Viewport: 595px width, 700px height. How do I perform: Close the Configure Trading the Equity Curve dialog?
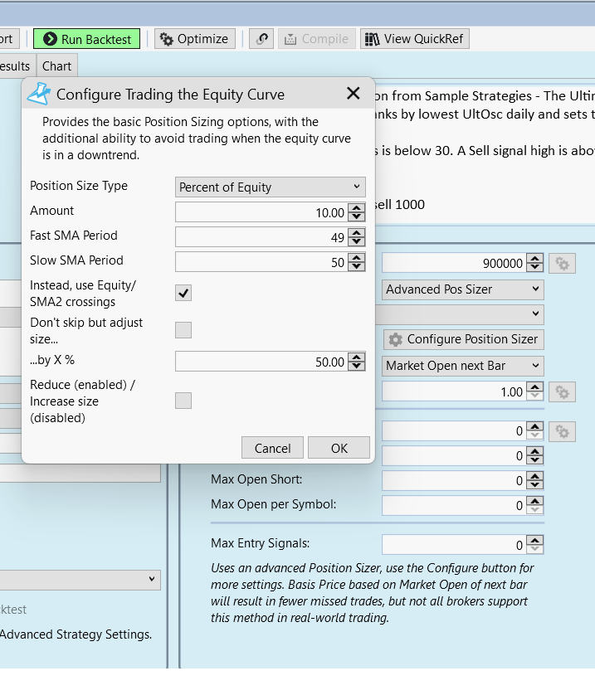pyautogui.click(x=354, y=94)
